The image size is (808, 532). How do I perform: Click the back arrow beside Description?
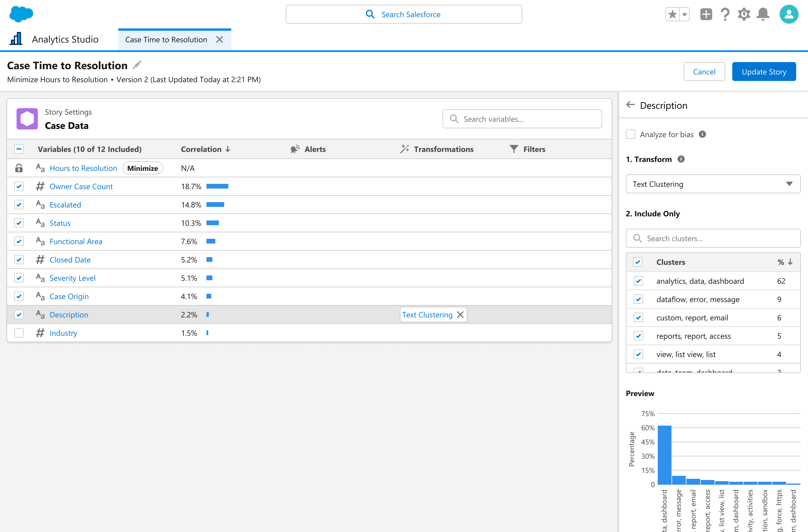click(x=631, y=105)
